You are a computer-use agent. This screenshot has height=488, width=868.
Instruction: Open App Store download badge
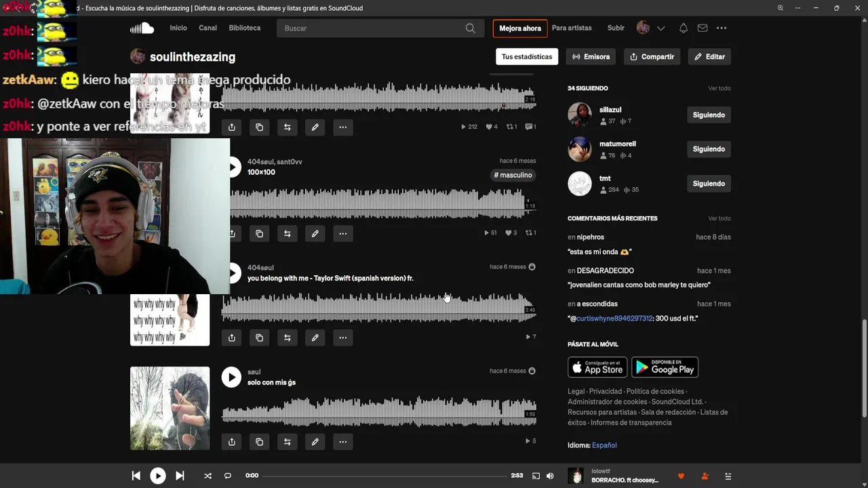[597, 367]
